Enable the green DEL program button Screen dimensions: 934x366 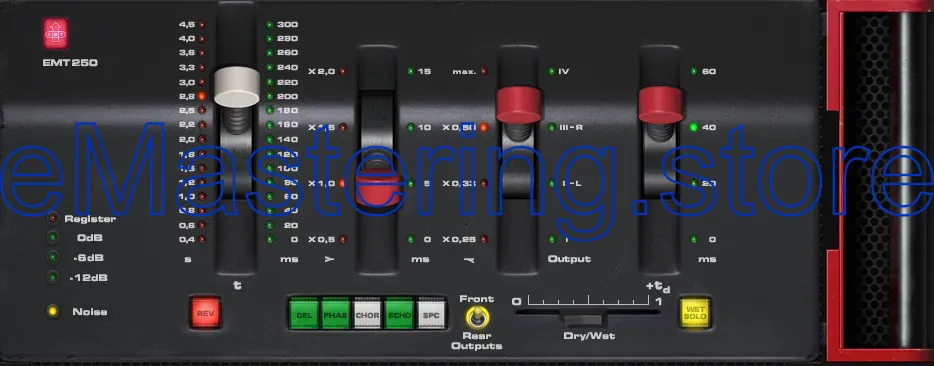(304, 314)
